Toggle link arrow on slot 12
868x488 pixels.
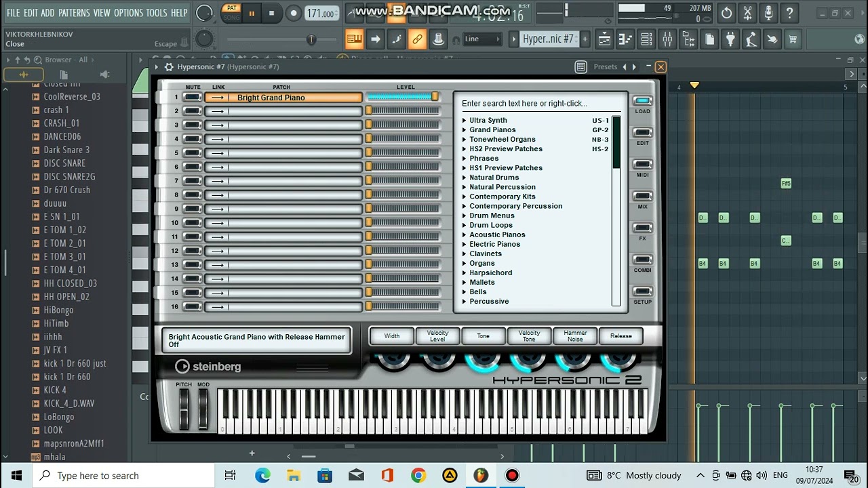click(217, 251)
